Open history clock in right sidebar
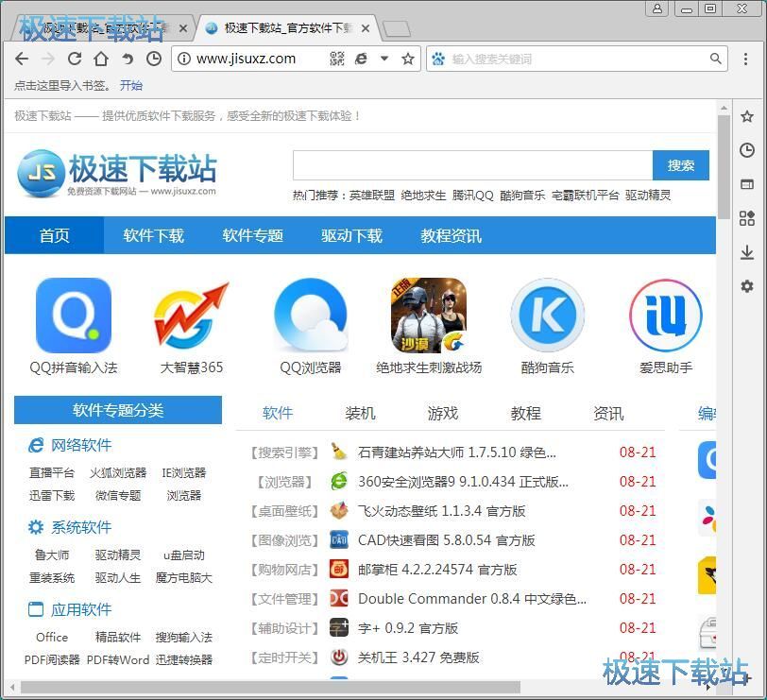 click(x=747, y=150)
